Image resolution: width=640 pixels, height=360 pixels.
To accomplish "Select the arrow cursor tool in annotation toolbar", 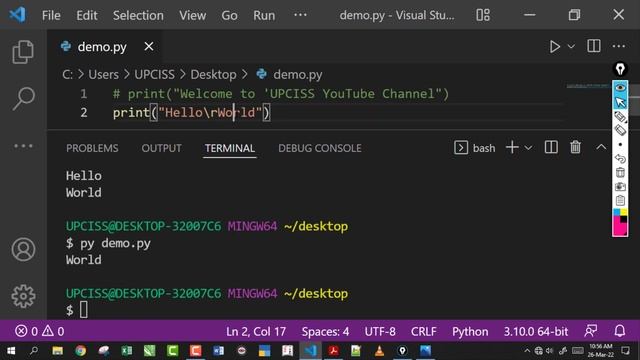I will 620,102.
